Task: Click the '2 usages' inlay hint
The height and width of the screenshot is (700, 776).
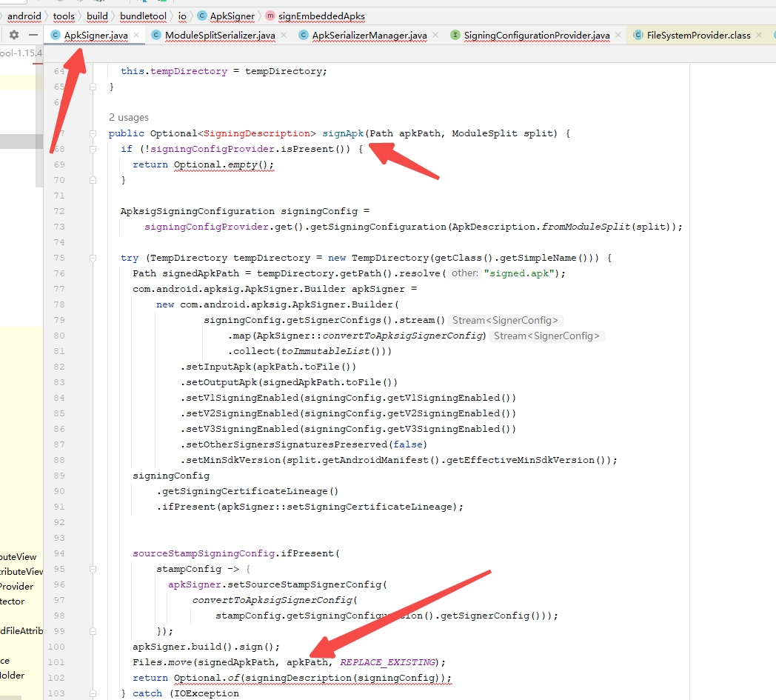Action: click(x=129, y=117)
